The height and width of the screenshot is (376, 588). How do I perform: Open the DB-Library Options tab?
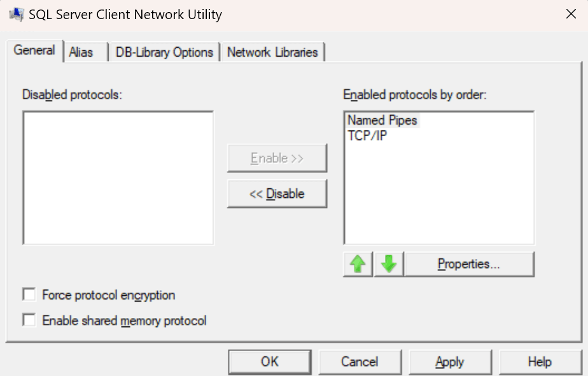click(164, 52)
